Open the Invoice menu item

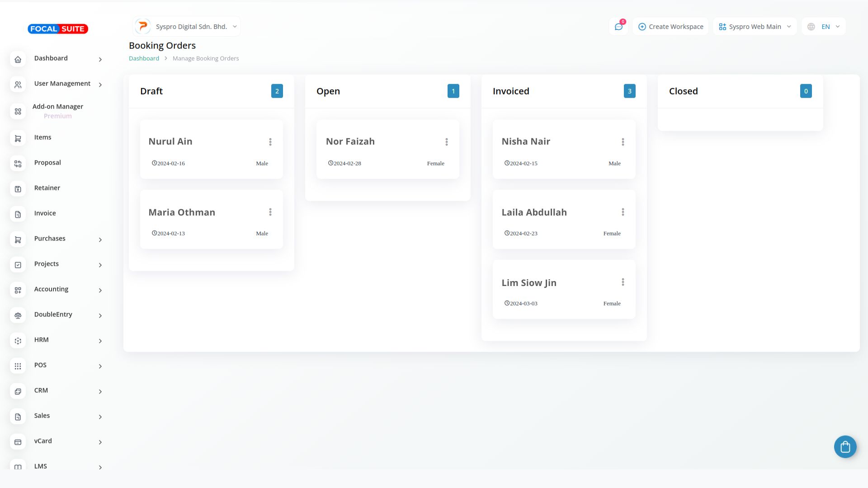coord(45,213)
